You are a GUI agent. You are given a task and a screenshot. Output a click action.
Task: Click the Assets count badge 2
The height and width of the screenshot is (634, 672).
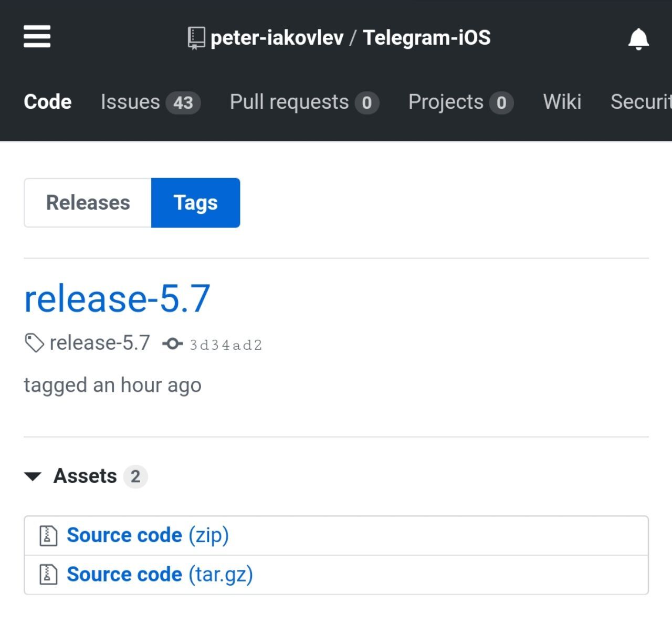[135, 476]
